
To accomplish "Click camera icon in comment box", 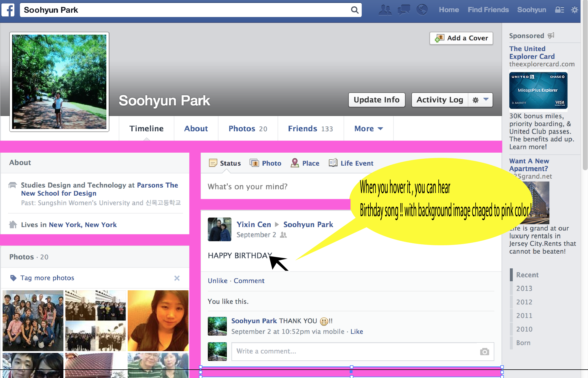I will point(485,351).
